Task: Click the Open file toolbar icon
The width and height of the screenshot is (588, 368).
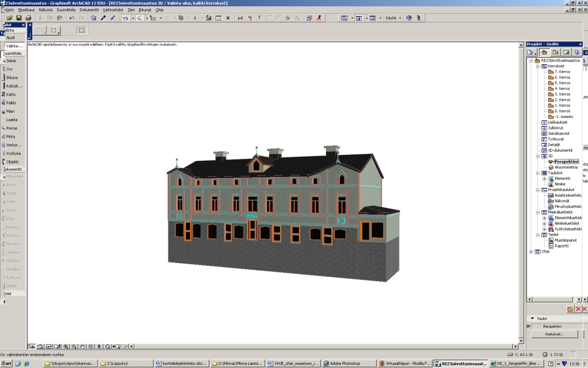Action: click(9, 18)
